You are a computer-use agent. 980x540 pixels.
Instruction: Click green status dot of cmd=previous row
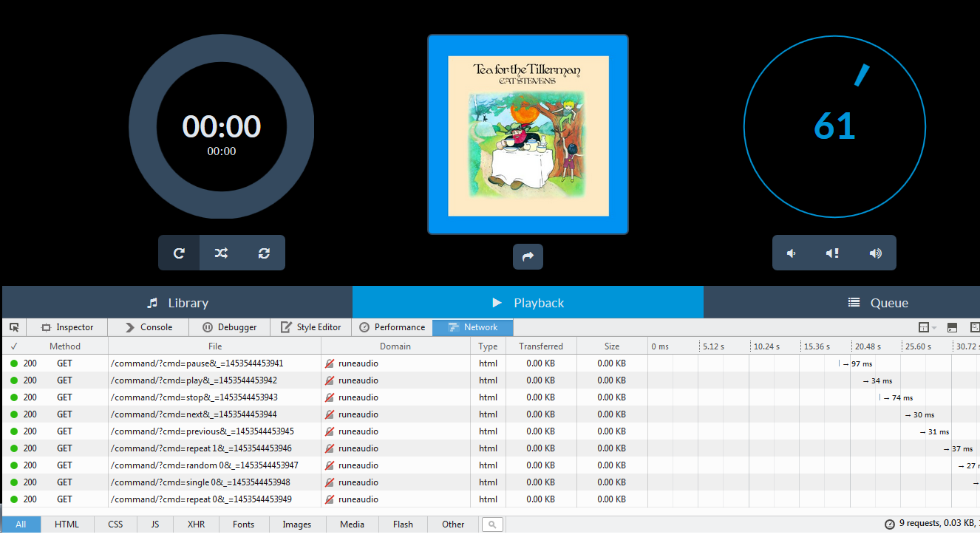[x=14, y=431]
